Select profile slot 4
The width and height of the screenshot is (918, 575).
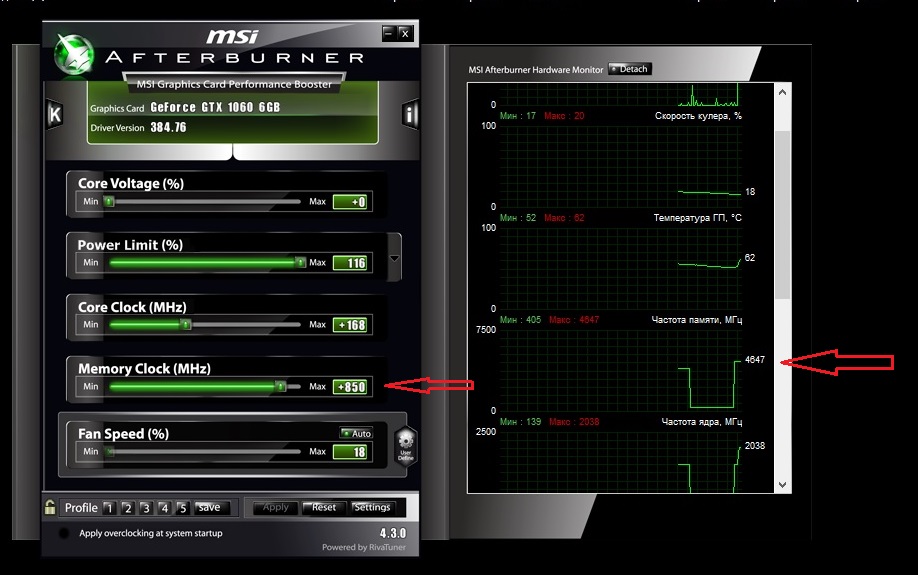(164, 508)
